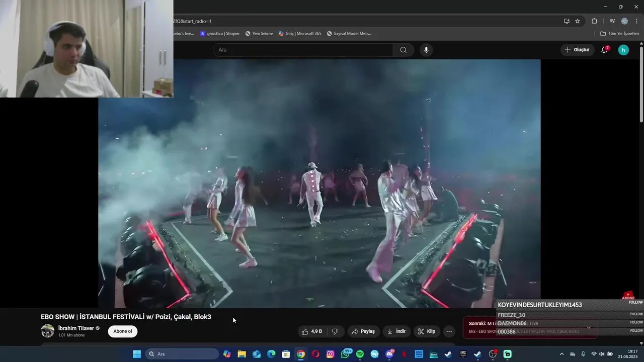Open File Explorer from the taskbar

tap(242, 354)
